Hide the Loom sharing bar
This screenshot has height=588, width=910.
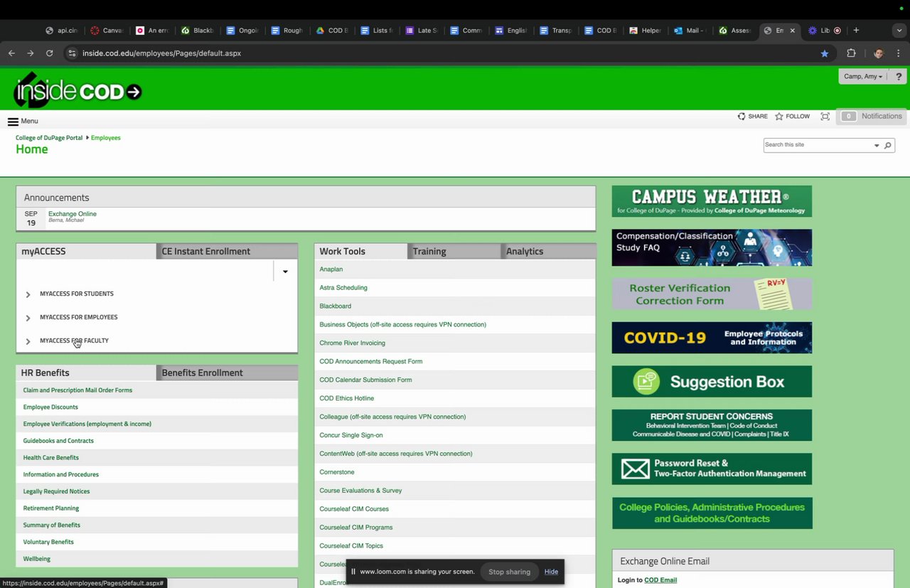[551, 572]
